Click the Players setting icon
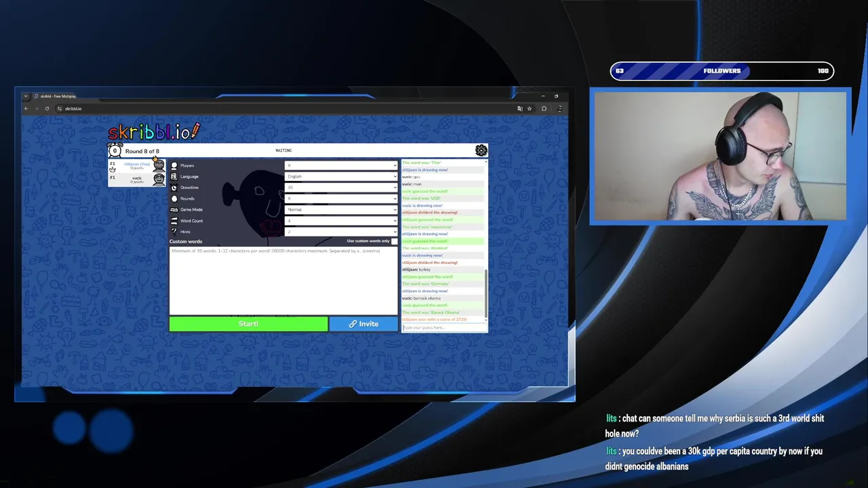Viewport: 868px width, 488px height. [174, 165]
